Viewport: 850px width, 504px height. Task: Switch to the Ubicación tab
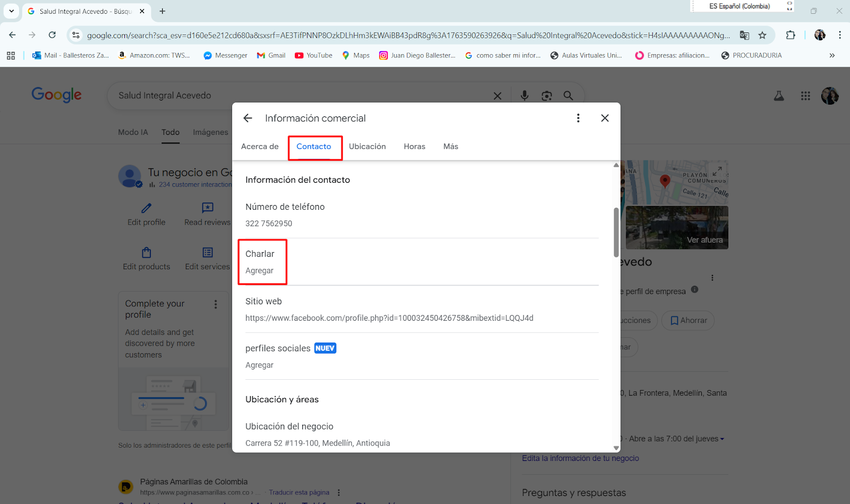367,147
